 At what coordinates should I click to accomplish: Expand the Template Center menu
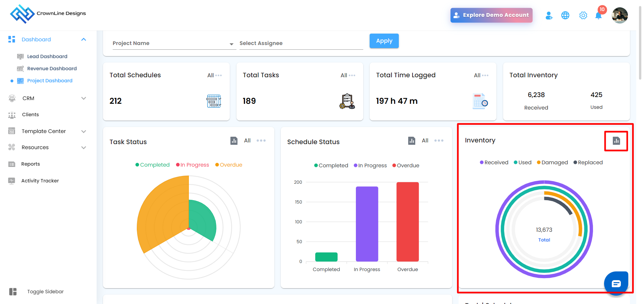(x=47, y=131)
